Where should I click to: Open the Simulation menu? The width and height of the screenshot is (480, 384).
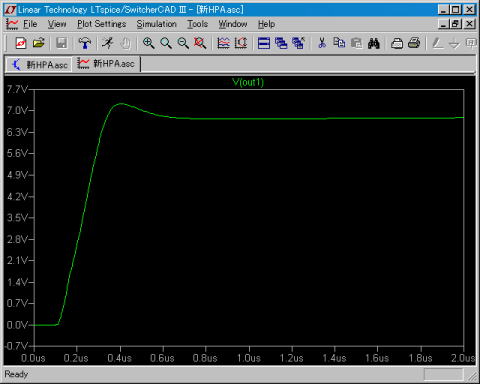[156, 24]
